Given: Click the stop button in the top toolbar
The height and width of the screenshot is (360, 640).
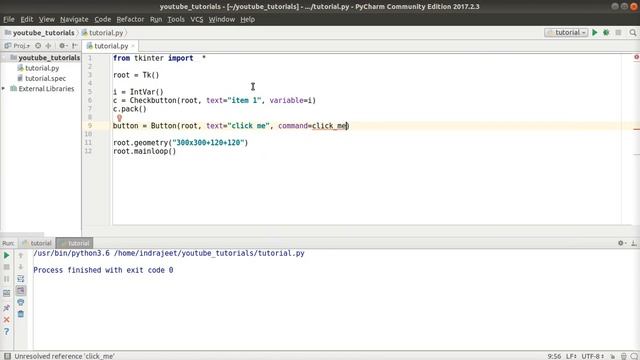Looking at the screenshot, I should (x=618, y=32).
